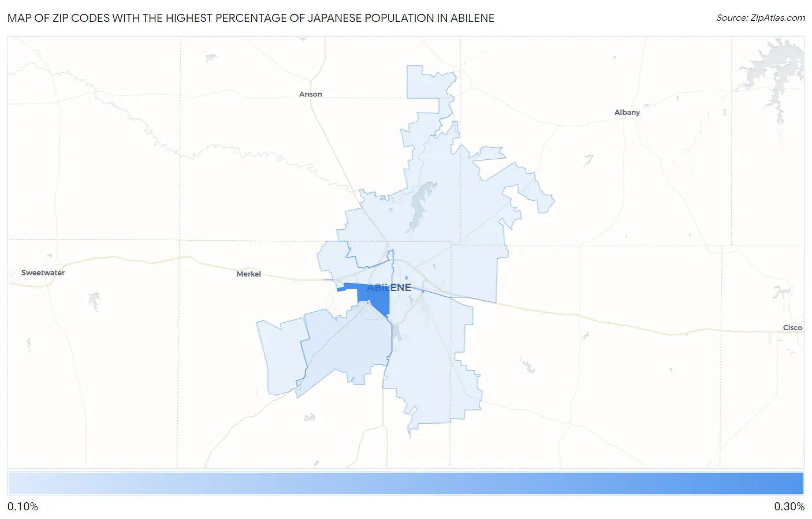Click the 0.30% legend maximum label
This screenshot has width=812, height=519.
pyautogui.click(x=789, y=506)
